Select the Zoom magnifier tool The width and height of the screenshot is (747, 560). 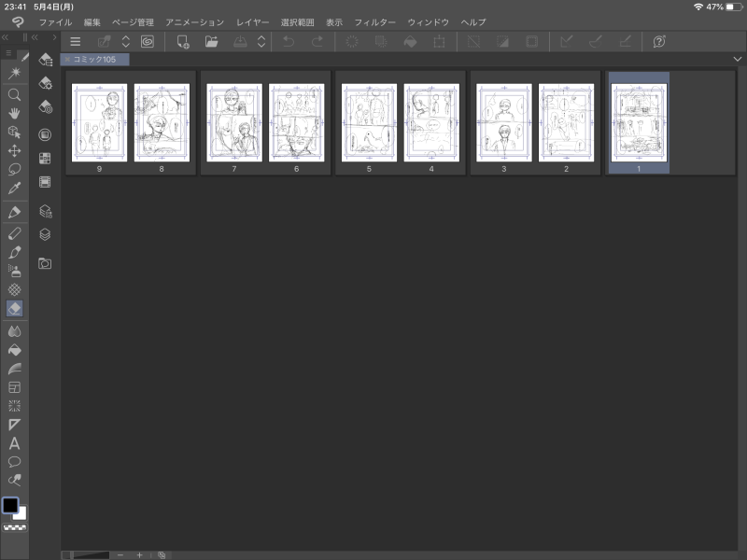[x=14, y=94]
